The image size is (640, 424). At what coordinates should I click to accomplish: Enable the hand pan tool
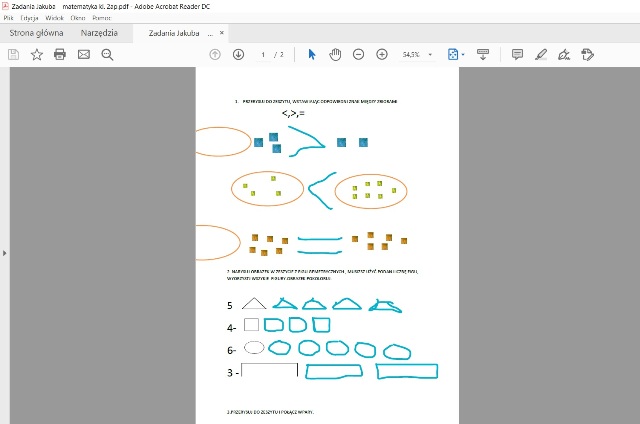[x=335, y=54]
